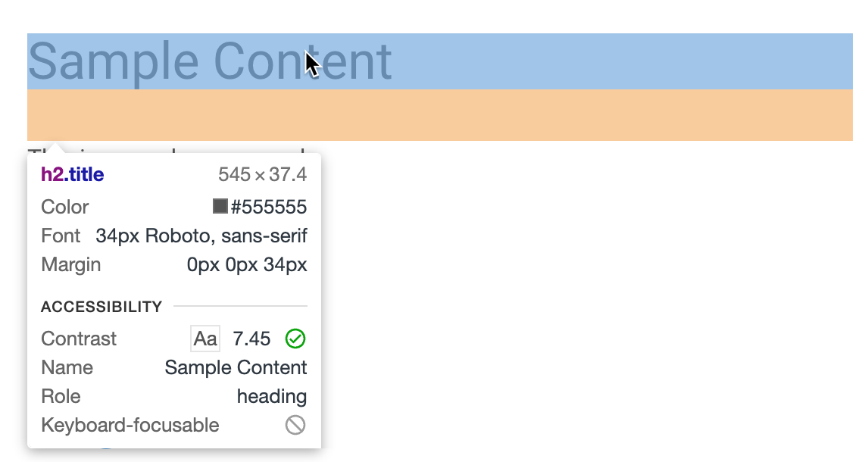
Task: Click the Name value Sample Content
Action: (x=236, y=367)
